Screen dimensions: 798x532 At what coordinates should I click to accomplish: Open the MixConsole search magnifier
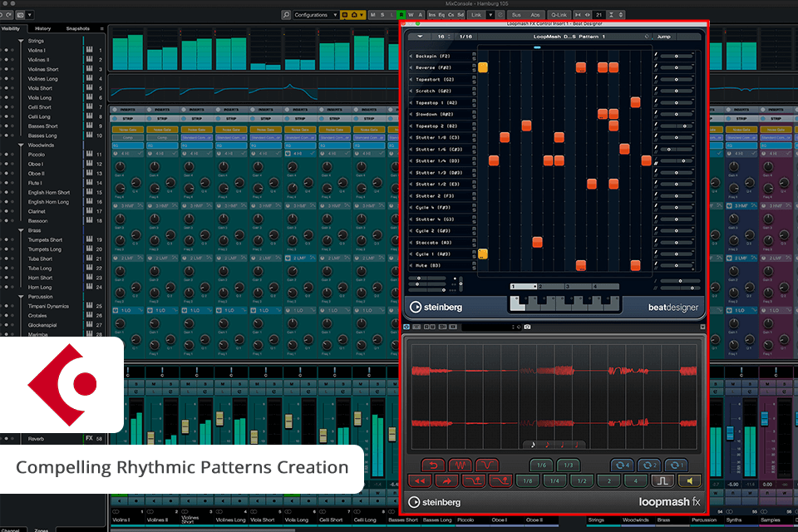286,15
